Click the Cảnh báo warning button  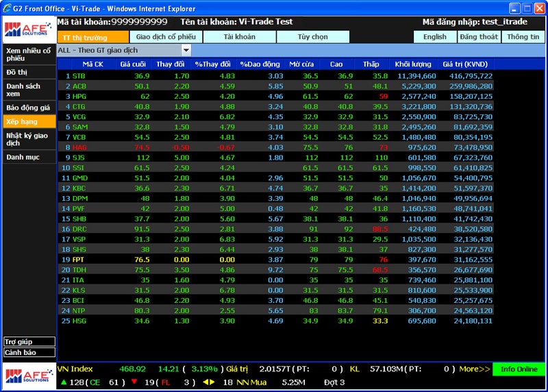pyautogui.click(x=29, y=352)
